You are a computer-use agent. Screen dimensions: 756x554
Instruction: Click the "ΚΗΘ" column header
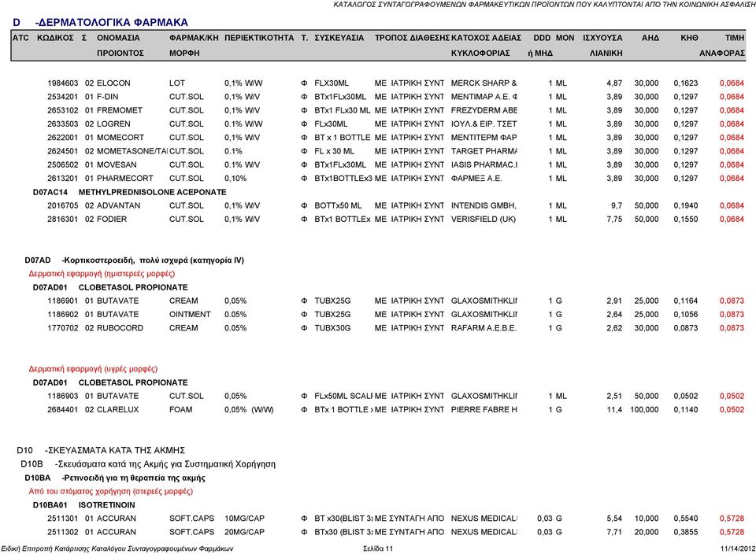click(x=689, y=38)
